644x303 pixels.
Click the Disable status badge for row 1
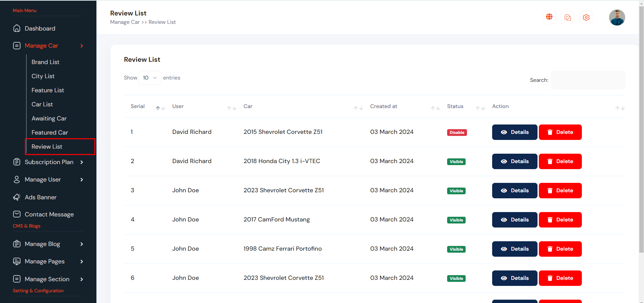coord(457,133)
